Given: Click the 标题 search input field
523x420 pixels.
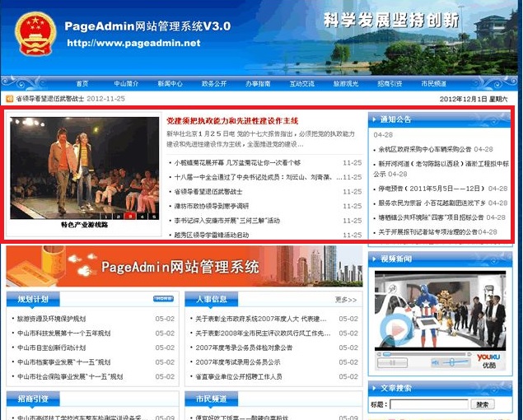Looking at the screenshot, I should [x=427, y=404].
